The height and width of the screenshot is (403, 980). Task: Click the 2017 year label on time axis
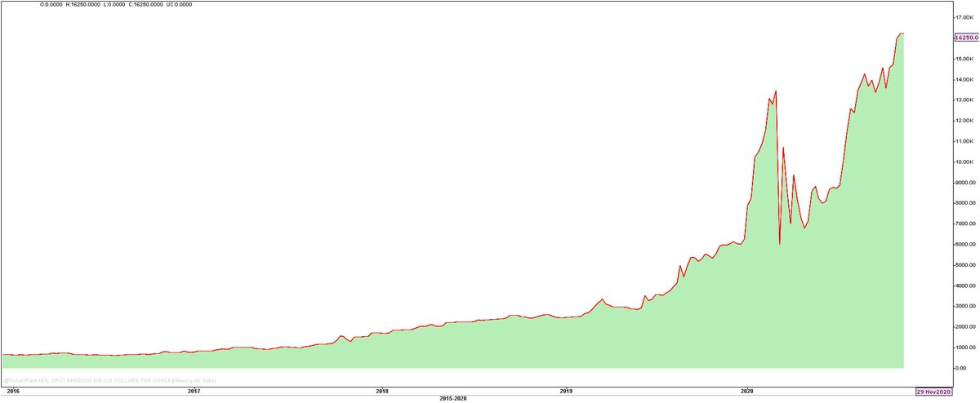tap(193, 392)
